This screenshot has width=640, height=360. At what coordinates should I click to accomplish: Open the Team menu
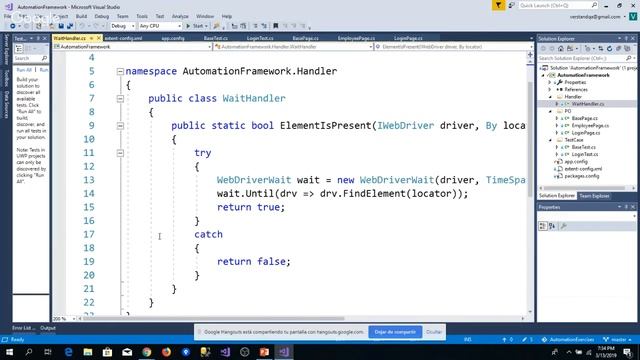122,16
